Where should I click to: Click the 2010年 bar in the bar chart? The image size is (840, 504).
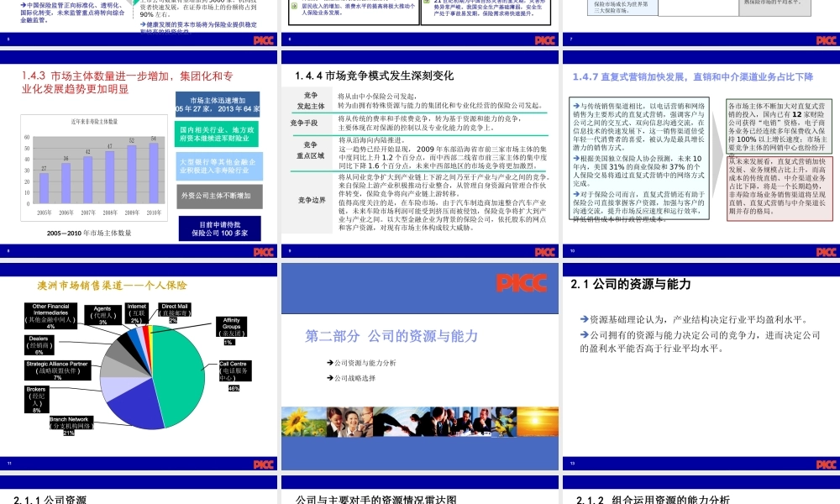tap(153, 173)
